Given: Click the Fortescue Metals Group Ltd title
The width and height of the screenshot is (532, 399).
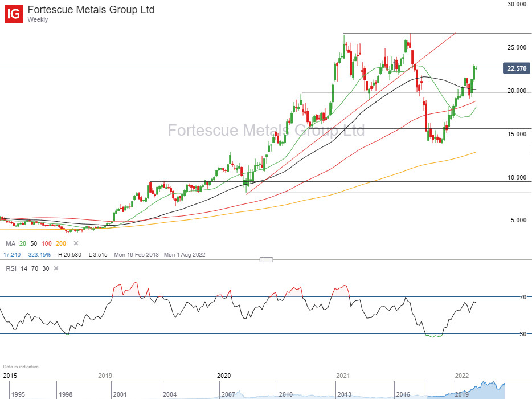Looking at the screenshot, I should pyautogui.click(x=91, y=10).
